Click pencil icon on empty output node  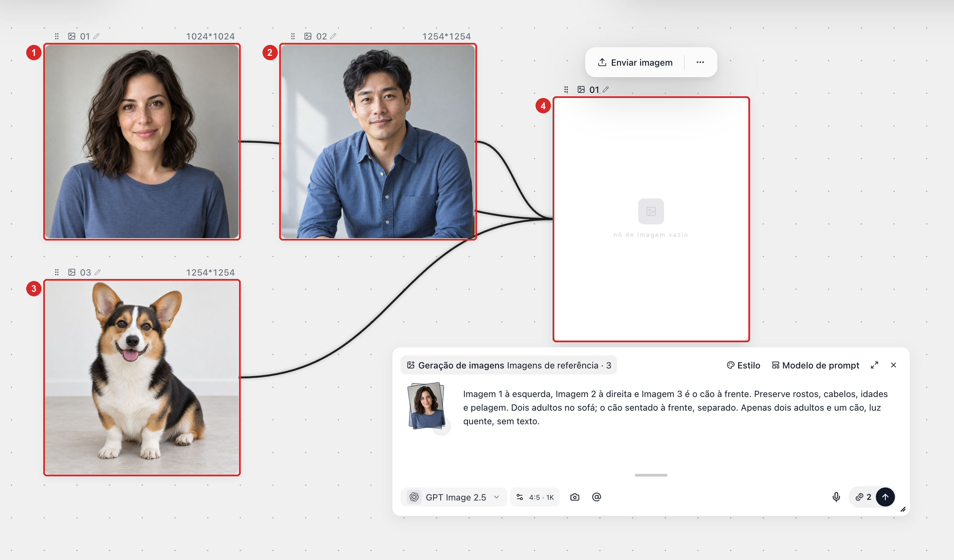click(x=606, y=90)
